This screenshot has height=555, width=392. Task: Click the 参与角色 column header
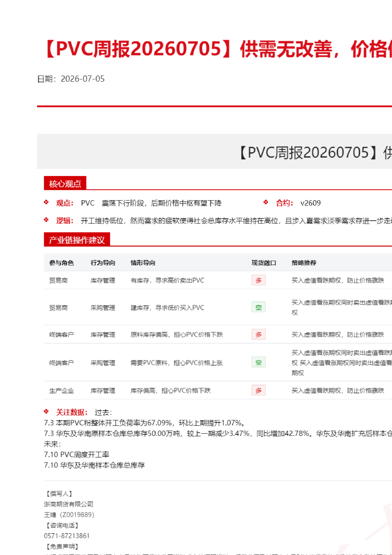click(x=61, y=263)
